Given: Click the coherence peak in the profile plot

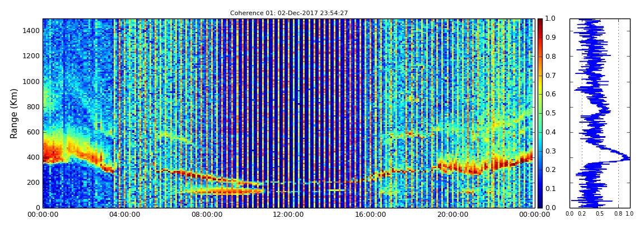Looking at the screenshot, I should 628,158.
